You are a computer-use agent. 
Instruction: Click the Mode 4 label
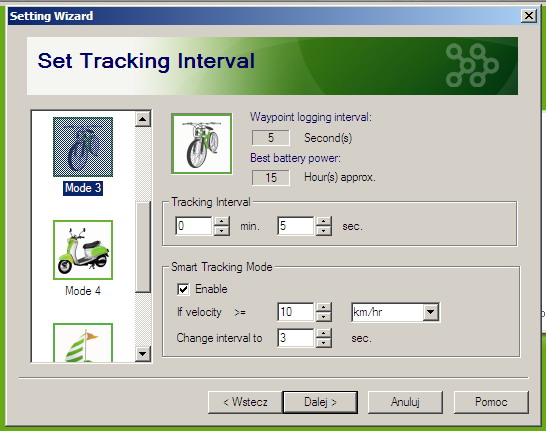(x=83, y=291)
